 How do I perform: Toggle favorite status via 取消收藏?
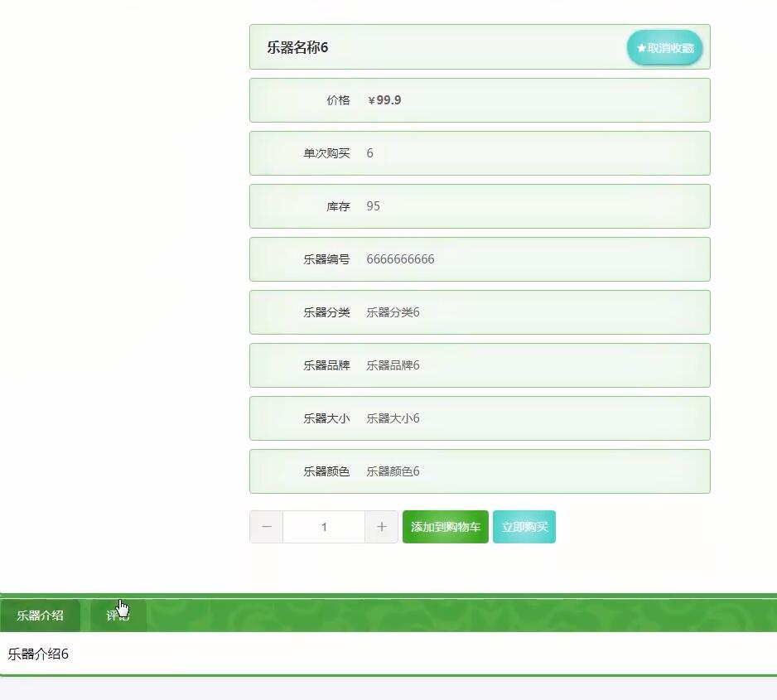(x=664, y=47)
